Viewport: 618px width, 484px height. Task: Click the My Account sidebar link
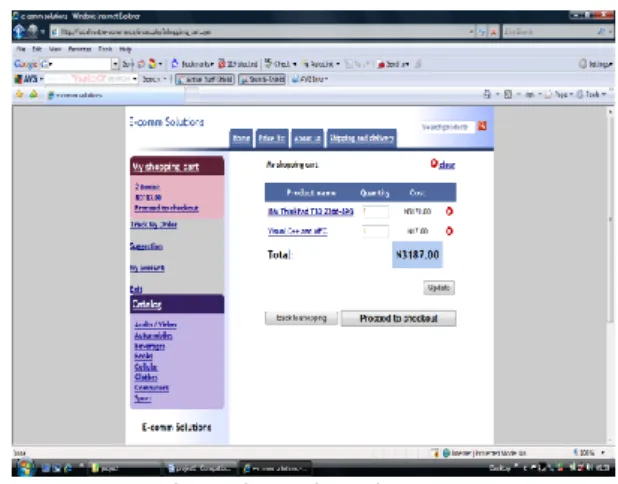(x=147, y=268)
